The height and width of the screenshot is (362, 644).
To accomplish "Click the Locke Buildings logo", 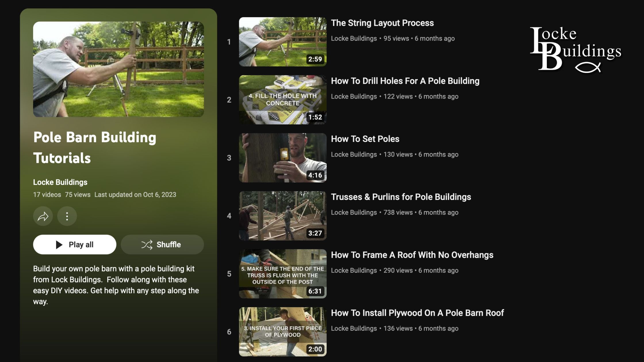I will tap(576, 49).
